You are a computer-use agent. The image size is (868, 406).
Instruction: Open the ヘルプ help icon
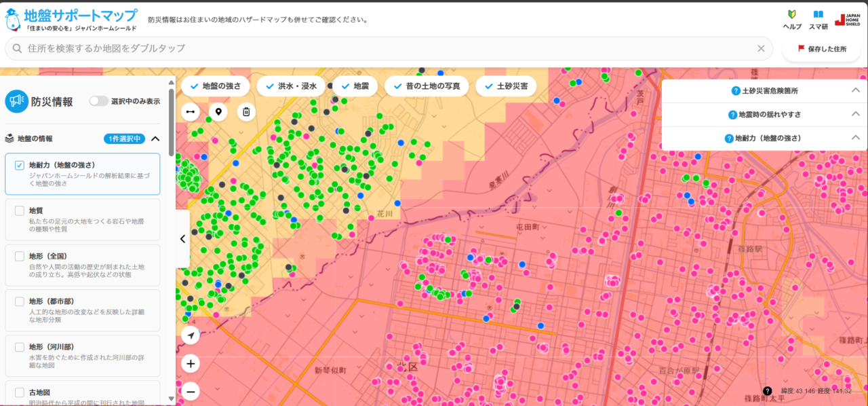click(791, 19)
